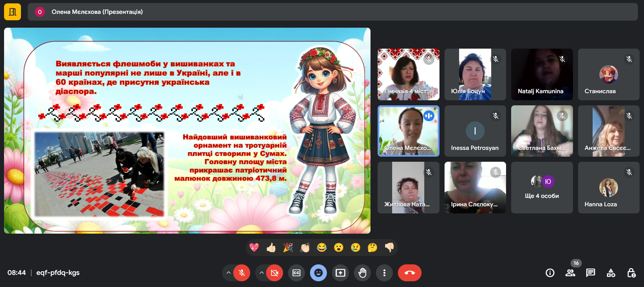Toggle closed captions

pos(296,273)
